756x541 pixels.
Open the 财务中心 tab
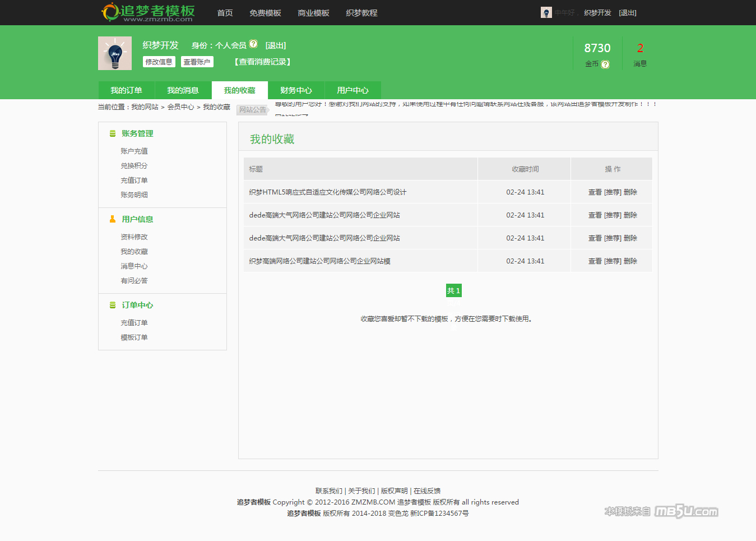tap(296, 90)
